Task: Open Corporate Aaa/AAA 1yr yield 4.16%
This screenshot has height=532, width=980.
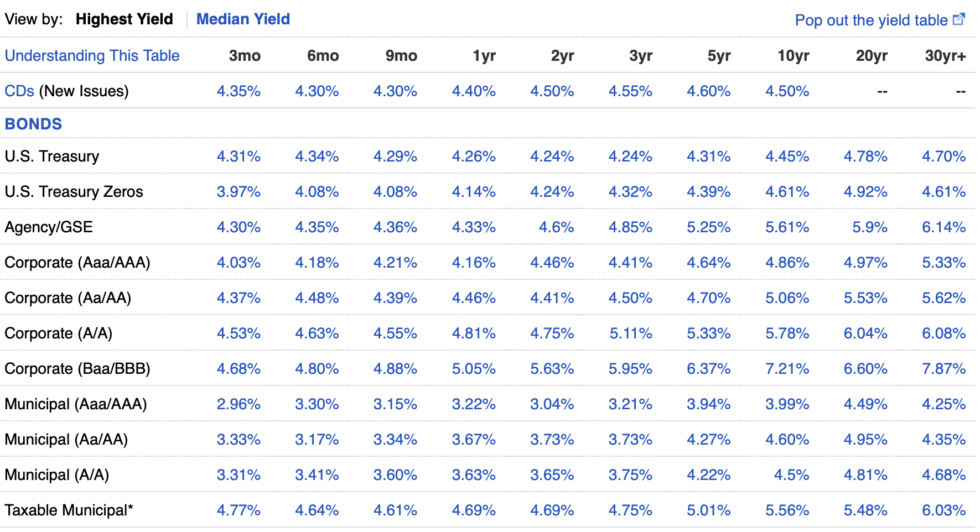Action: pos(474,263)
